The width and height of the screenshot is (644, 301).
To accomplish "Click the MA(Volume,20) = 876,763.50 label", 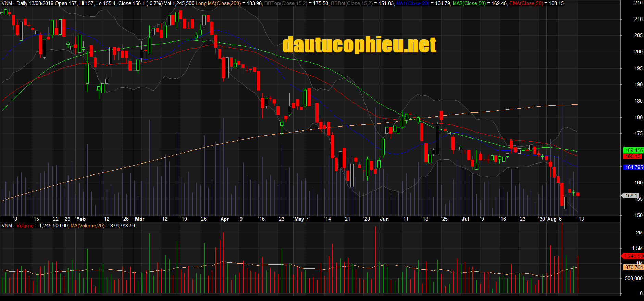I will coord(103,226).
